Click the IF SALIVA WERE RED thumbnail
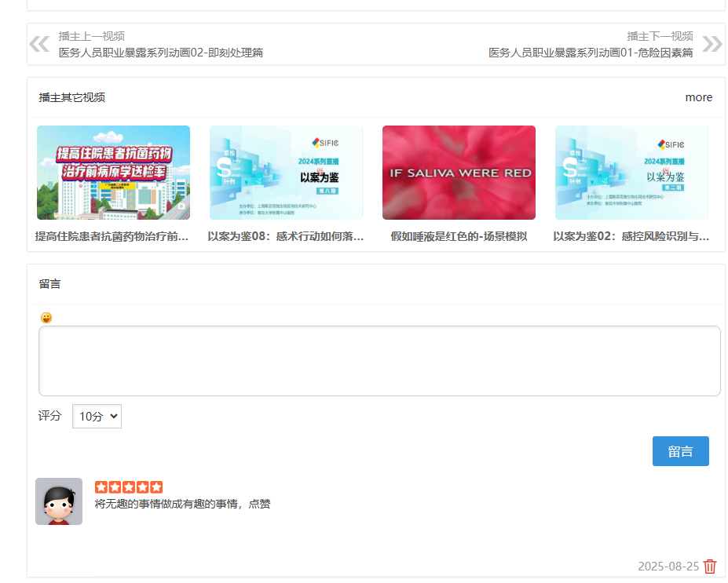This screenshot has height=583, width=728. (x=458, y=172)
